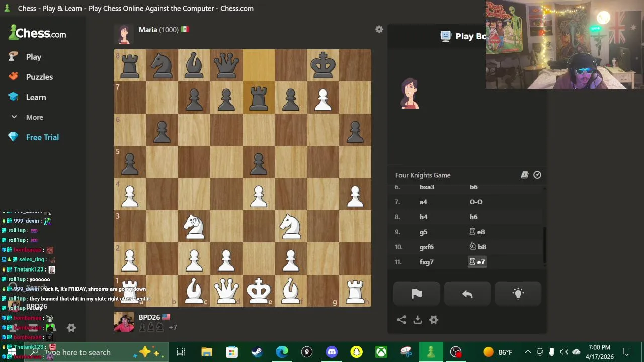Click BPD26 player avatar below board
The width and height of the screenshot is (644, 362).
point(124,322)
